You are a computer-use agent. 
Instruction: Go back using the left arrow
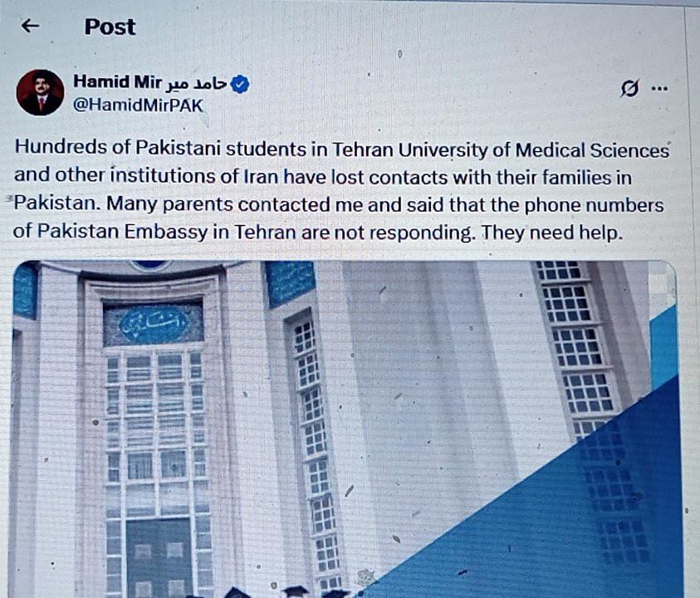click(x=31, y=26)
